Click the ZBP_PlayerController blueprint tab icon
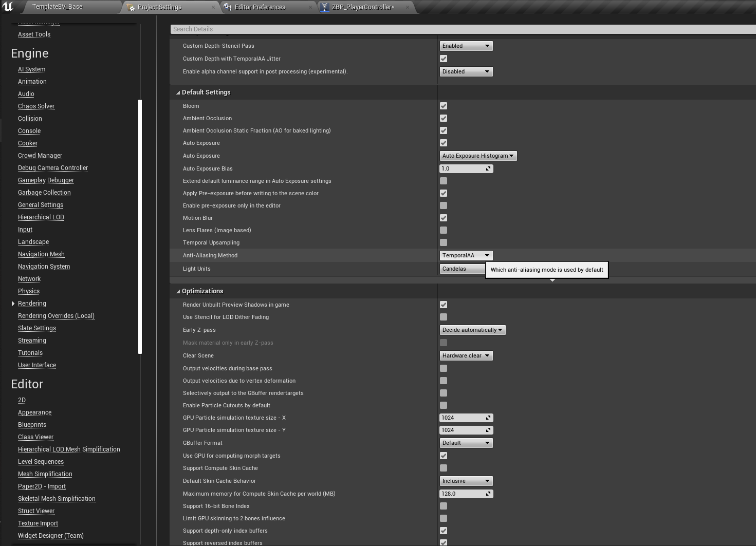 [324, 7]
